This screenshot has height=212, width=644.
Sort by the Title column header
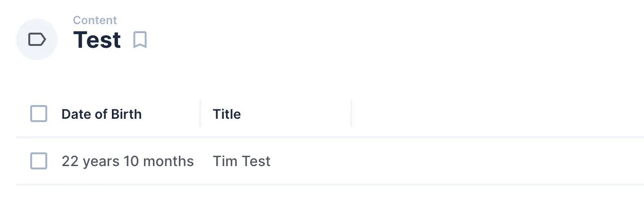(227, 114)
